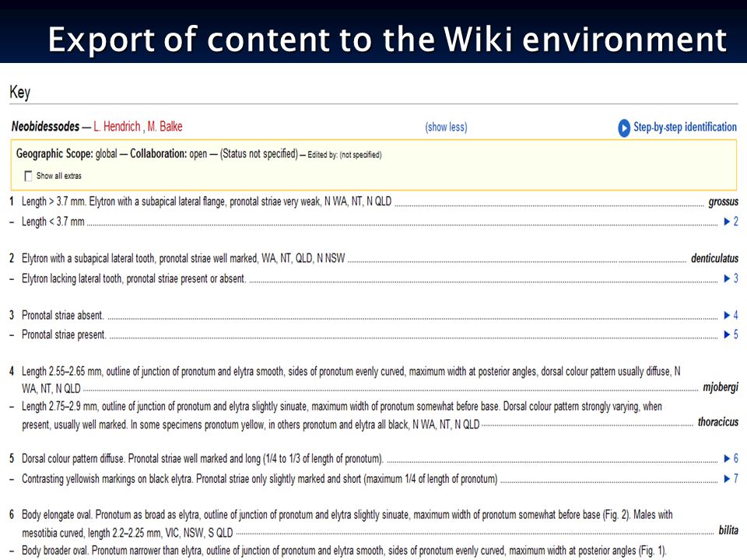Select the species result grossus

pyautogui.click(x=723, y=201)
